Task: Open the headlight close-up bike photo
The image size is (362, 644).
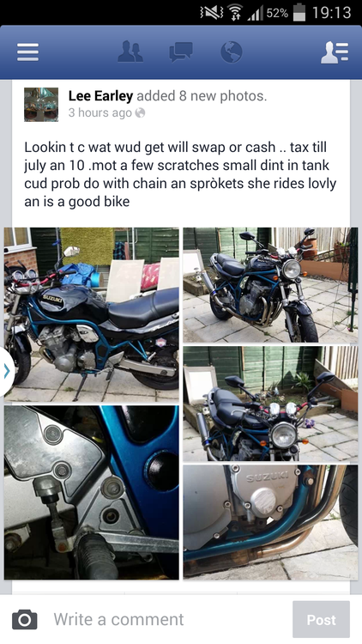Action: (x=270, y=404)
